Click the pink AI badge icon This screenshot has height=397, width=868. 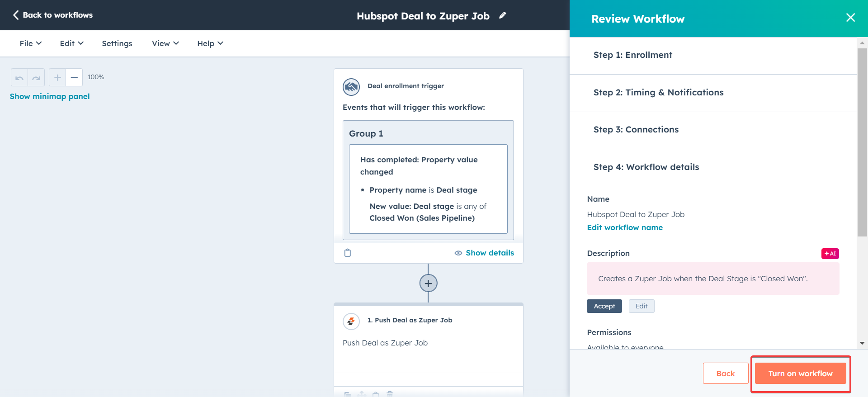tap(830, 254)
